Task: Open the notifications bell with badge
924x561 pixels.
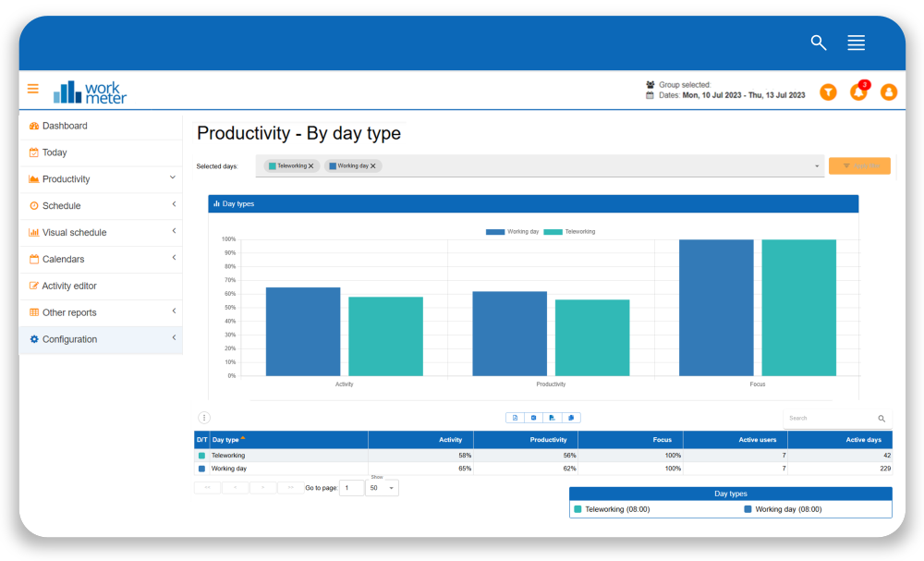Action: point(858,92)
